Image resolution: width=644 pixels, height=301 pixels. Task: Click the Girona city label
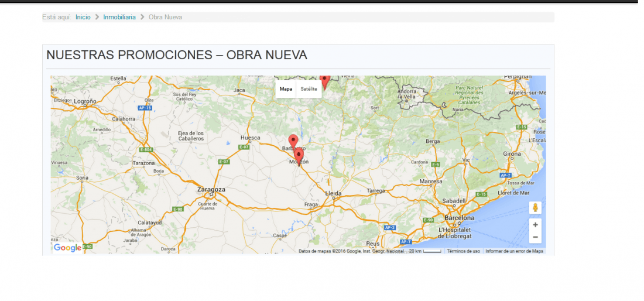pyautogui.click(x=512, y=154)
